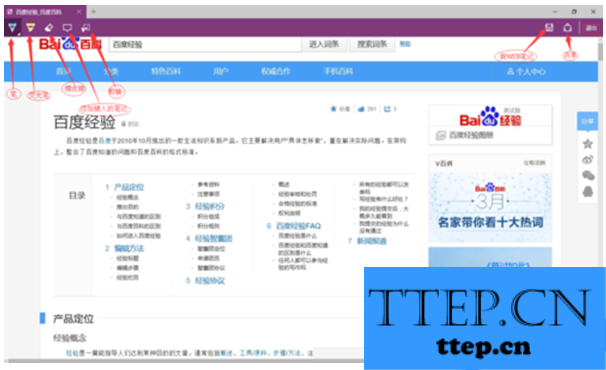Share to Weibo from the right sidebar
This screenshot has height=370, width=606.
tap(587, 159)
